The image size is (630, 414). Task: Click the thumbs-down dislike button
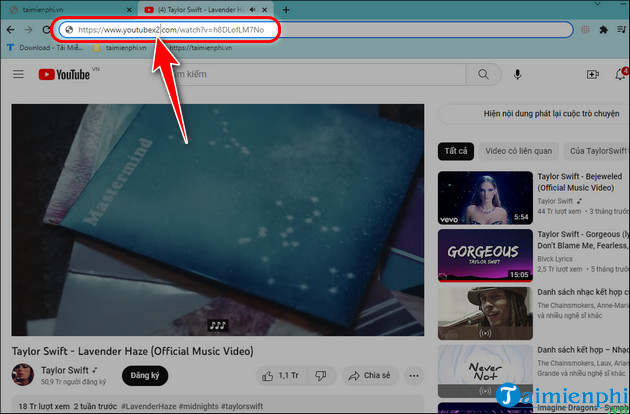pos(320,376)
